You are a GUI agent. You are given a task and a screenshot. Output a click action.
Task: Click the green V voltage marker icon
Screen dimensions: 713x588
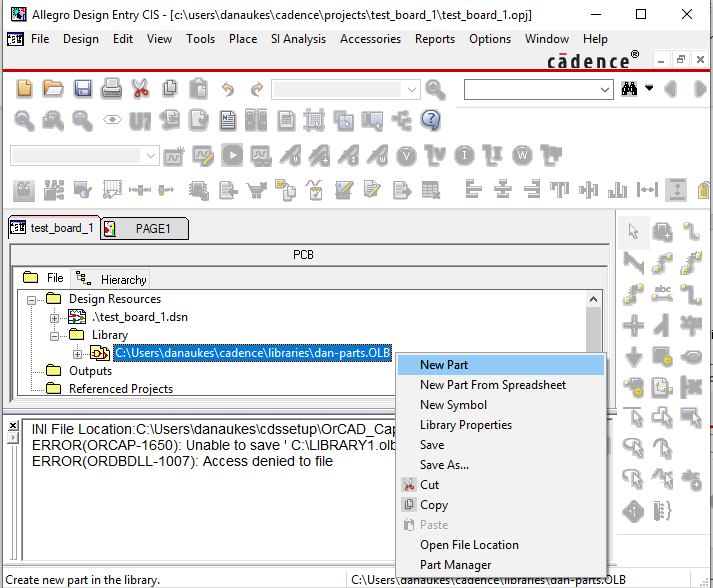pyautogui.click(x=406, y=156)
